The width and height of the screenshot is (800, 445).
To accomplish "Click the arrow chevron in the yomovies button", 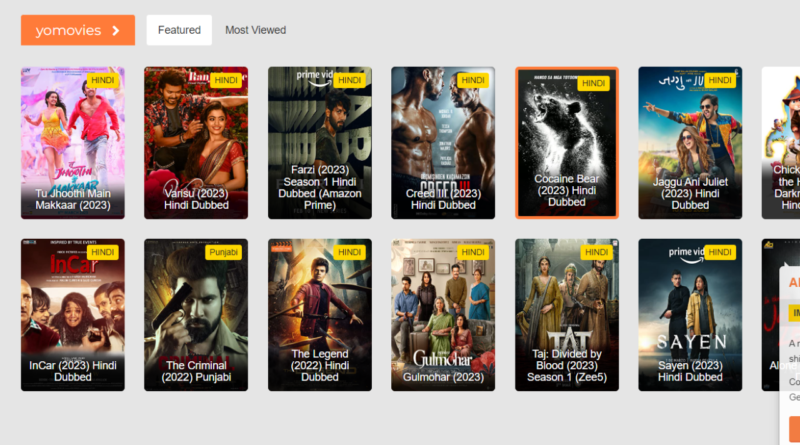I will tap(116, 31).
